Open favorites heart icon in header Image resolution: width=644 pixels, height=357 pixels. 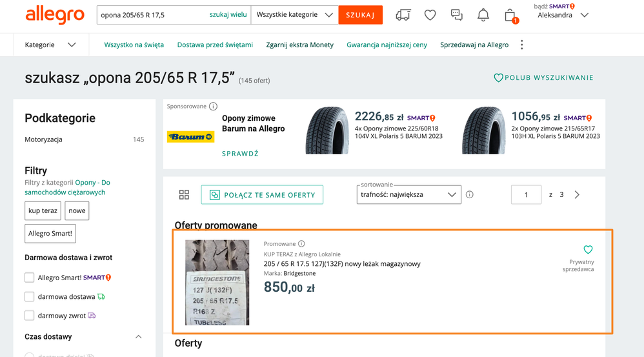[x=430, y=15]
